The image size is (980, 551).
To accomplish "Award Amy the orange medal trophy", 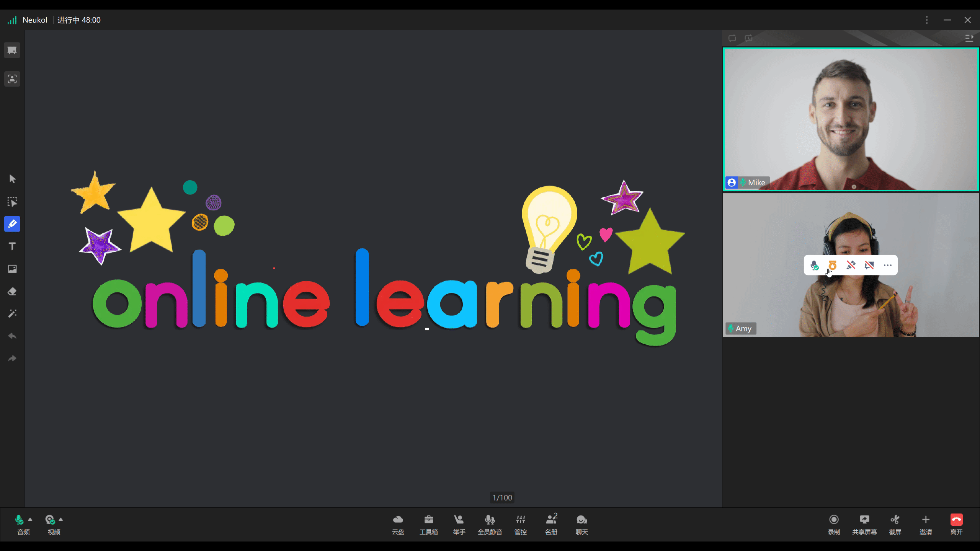I will click(832, 265).
